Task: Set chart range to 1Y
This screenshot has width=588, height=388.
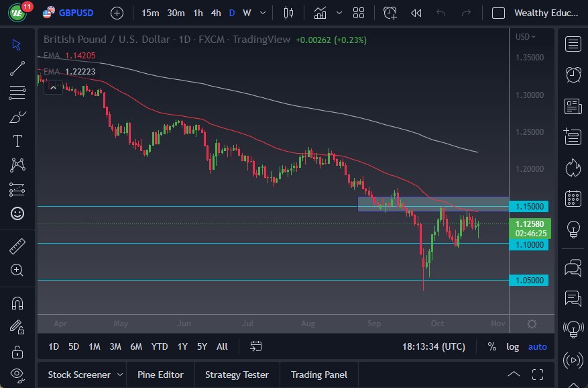Action: [182, 346]
